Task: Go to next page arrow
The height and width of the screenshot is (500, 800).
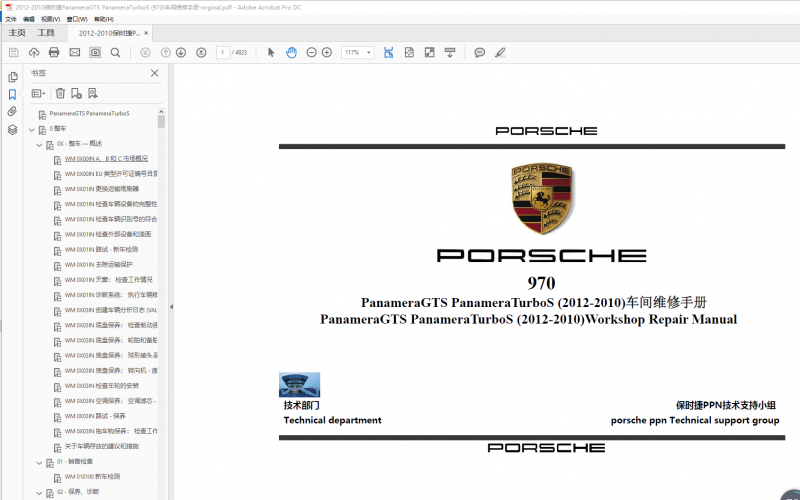Action: point(181,52)
